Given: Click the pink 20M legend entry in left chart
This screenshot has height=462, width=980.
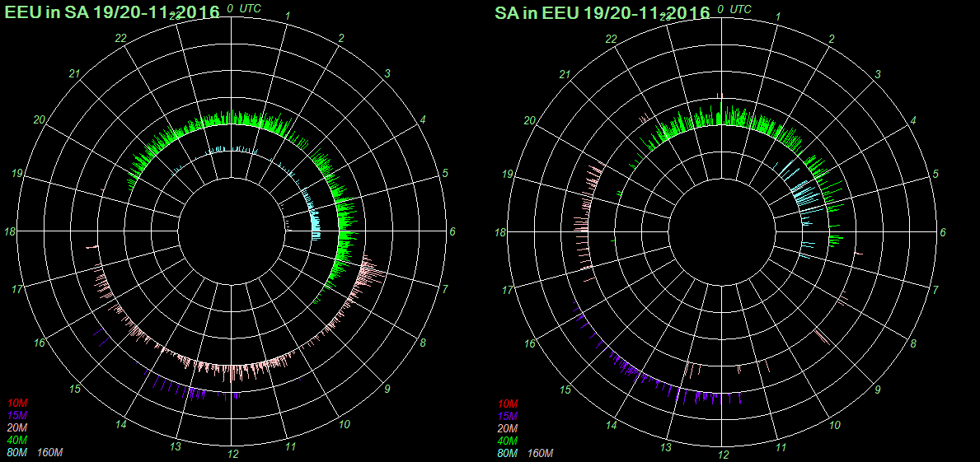Looking at the screenshot, I should (x=17, y=428).
